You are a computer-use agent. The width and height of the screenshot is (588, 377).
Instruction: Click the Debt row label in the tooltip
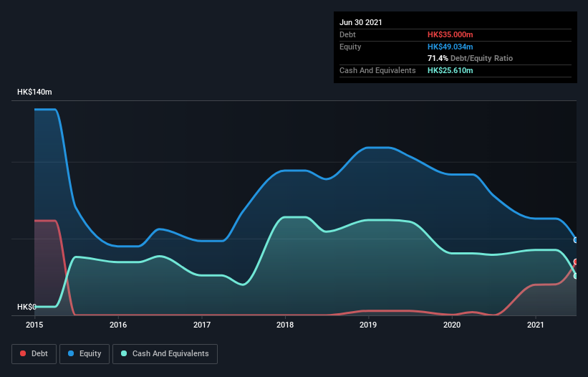[x=347, y=34]
